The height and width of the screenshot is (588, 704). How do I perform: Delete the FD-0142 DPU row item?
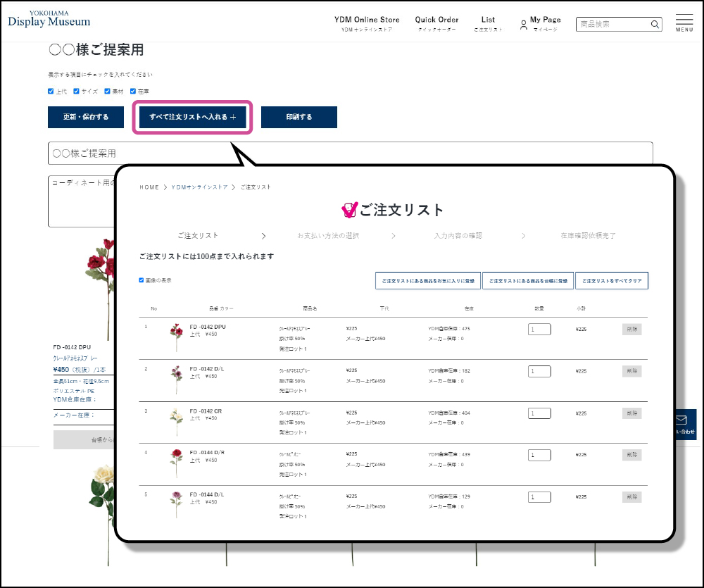pyautogui.click(x=631, y=329)
